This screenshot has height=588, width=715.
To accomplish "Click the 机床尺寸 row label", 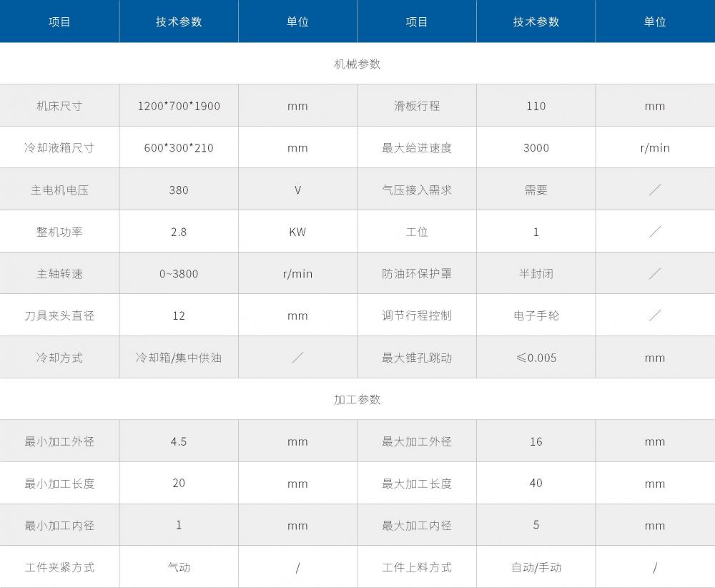I will (x=59, y=106).
